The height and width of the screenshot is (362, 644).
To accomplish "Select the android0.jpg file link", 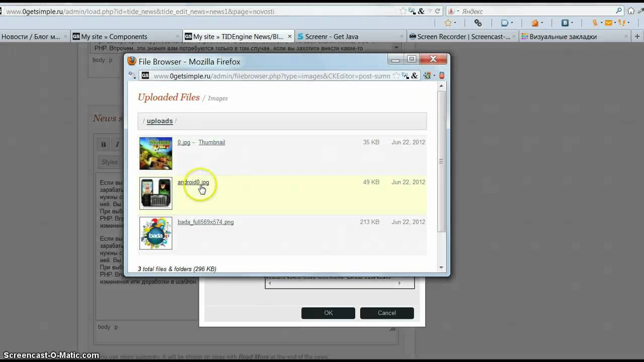I will click(x=193, y=183).
